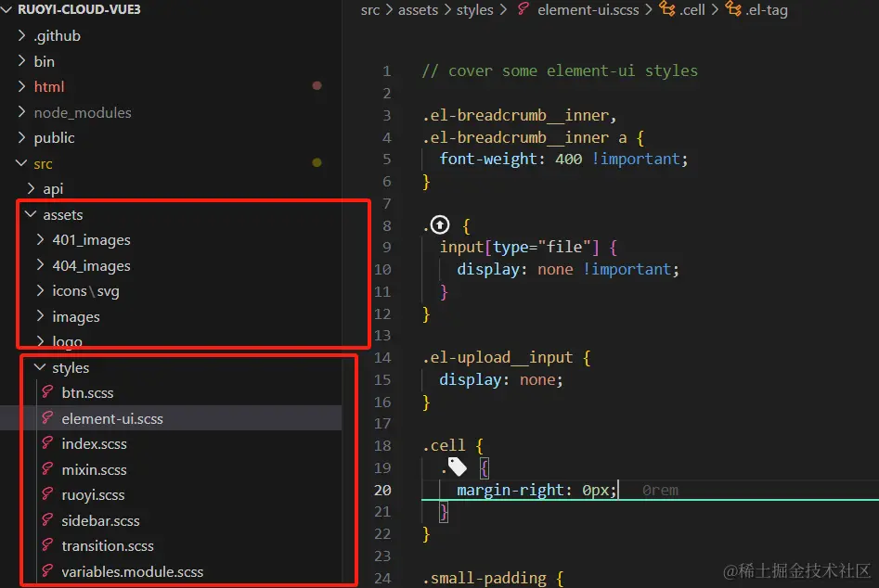Viewport: 879px width, 588px height.
Task: Click element-ui.scss in the breadcrumb
Action: point(588,10)
